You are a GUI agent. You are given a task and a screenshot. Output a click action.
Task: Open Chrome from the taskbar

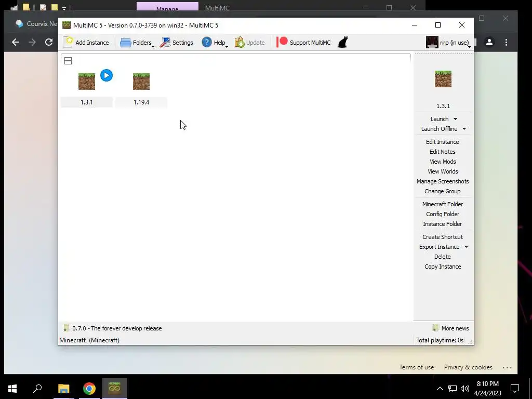click(x=89, y=389)
